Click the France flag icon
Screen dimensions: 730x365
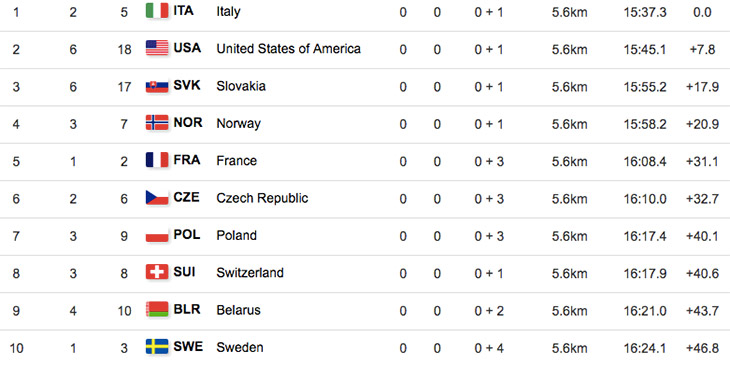[157, 160]
